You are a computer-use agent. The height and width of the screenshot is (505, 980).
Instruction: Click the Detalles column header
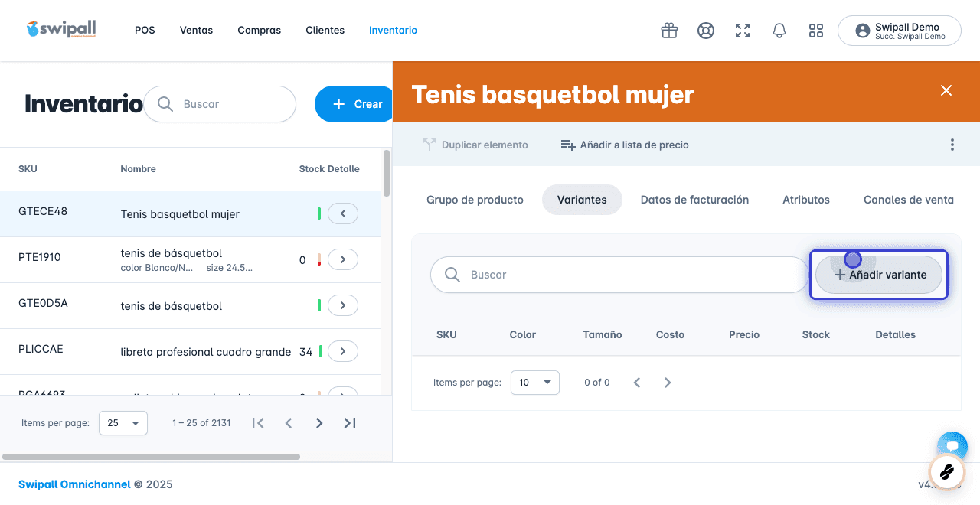click(x=895, y=334)
